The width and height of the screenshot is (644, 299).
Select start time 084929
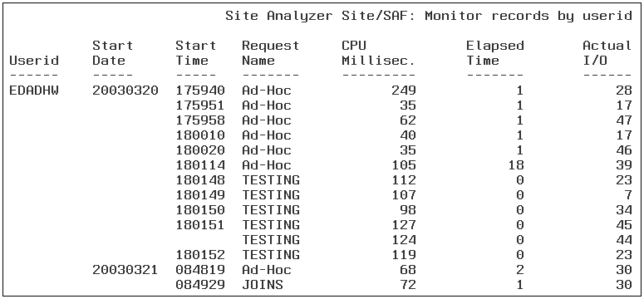(200, 285)
